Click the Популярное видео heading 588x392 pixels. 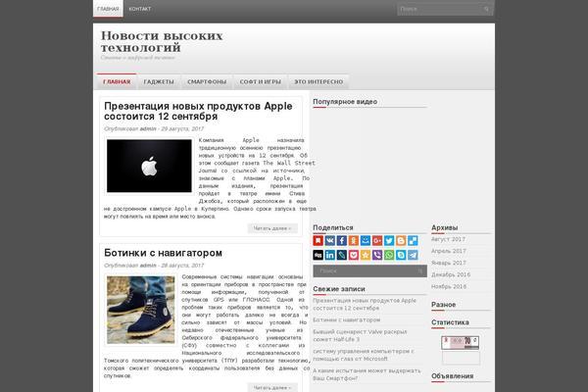(345, 102)
